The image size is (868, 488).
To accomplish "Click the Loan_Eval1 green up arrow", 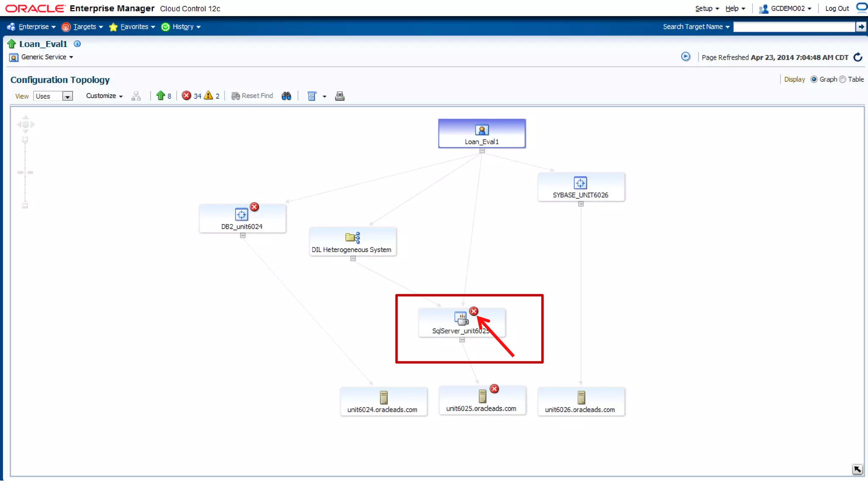I will point(11,44).
